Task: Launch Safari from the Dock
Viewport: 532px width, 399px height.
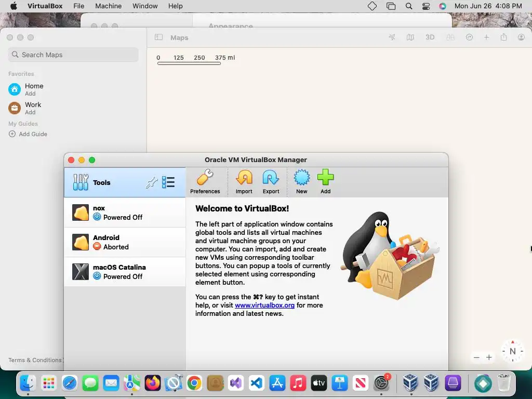Action: (70, 383)
